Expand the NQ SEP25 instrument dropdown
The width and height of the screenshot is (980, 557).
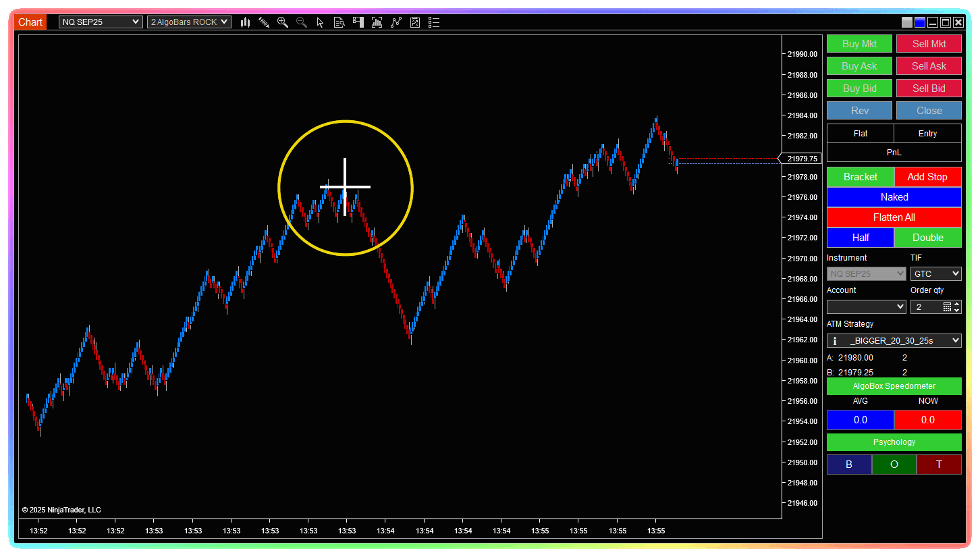coord(101,22)
